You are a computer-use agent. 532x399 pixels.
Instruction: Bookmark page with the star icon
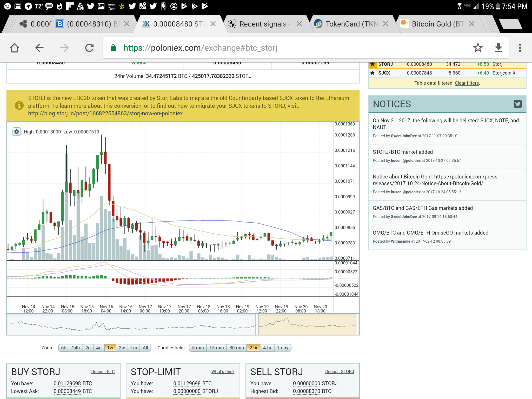click(x=478, y=48)
